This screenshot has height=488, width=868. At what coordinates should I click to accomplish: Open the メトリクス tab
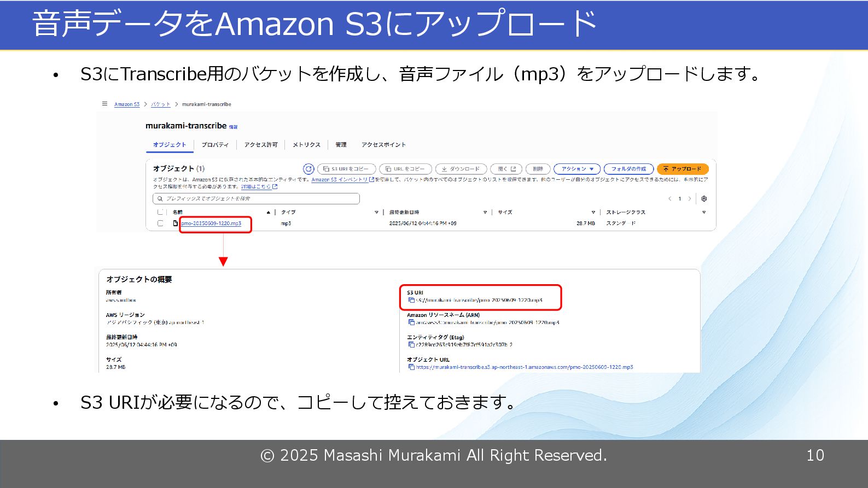306,145
